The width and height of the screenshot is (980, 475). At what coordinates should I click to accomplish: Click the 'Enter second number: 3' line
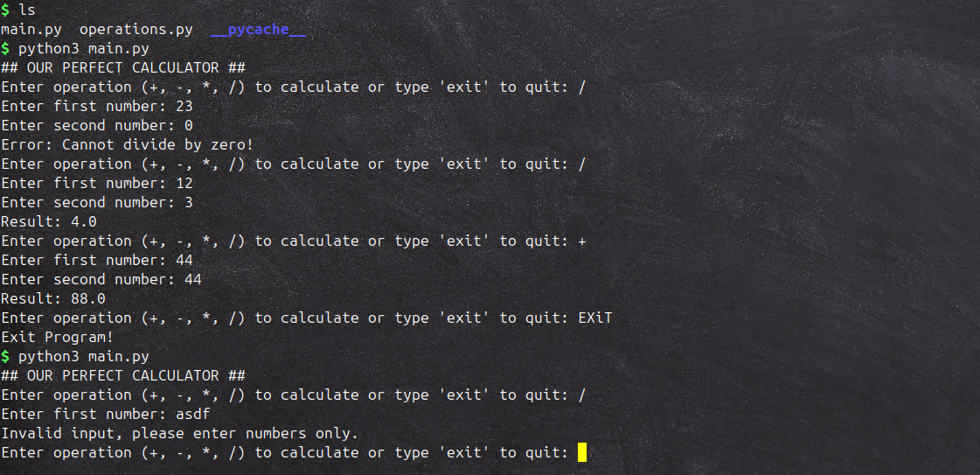(x=97, y=202)
